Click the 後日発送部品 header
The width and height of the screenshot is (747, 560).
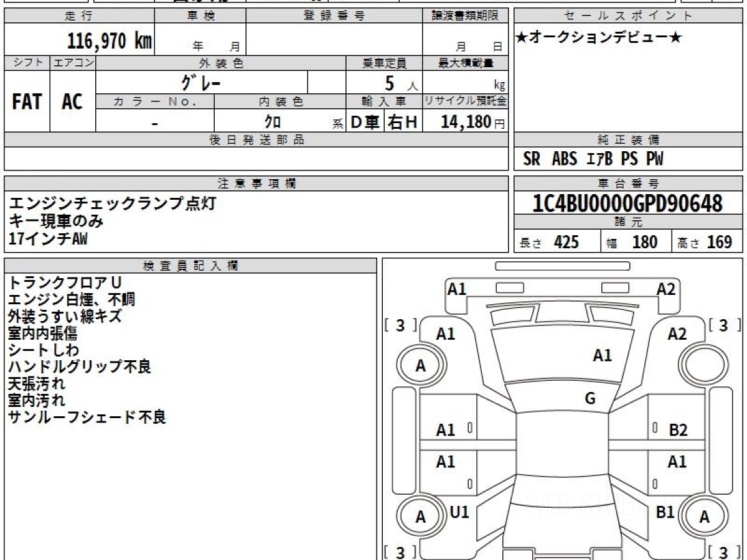(256, 140)
